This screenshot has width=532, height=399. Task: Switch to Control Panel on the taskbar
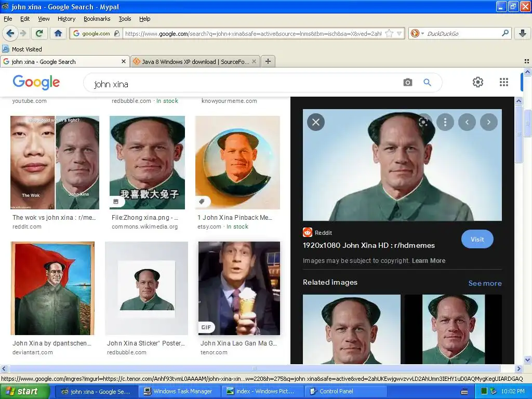(x=345, y=391)
